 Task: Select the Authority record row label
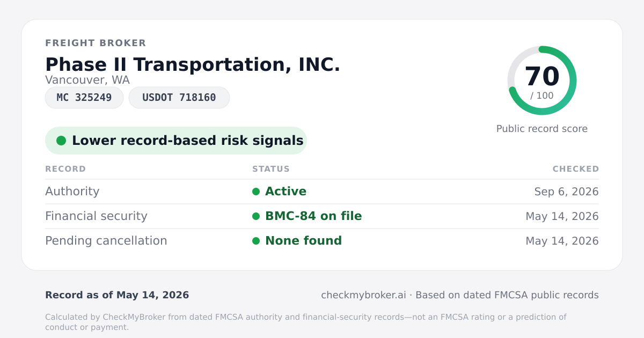click(72, 192)
